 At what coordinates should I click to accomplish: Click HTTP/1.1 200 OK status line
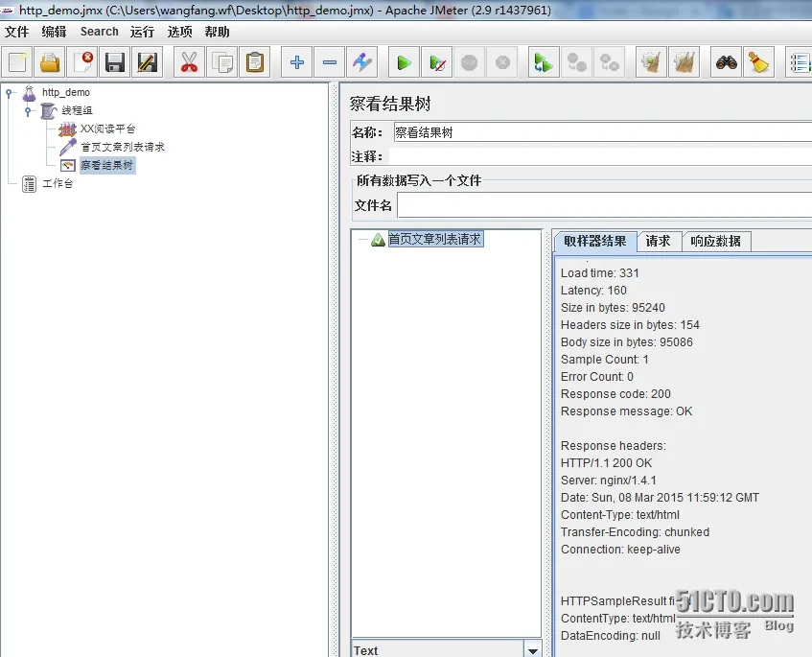[606, 462]
